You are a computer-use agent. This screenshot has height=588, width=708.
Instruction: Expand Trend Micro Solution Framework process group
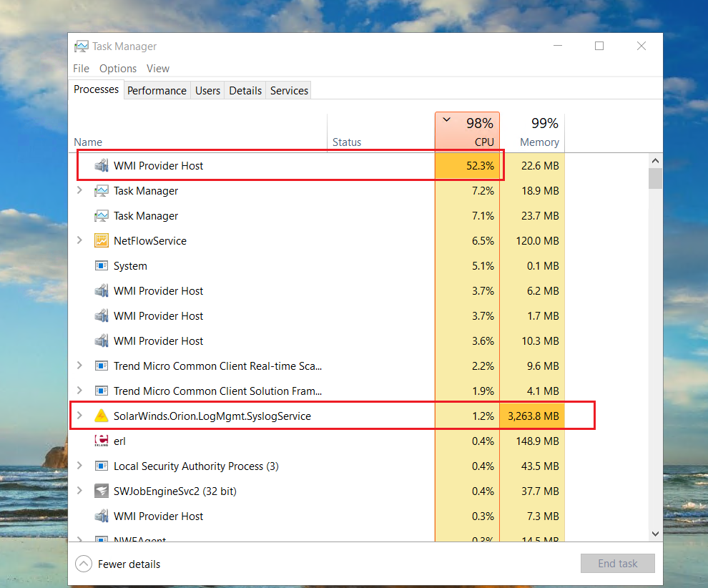[79, 390]
